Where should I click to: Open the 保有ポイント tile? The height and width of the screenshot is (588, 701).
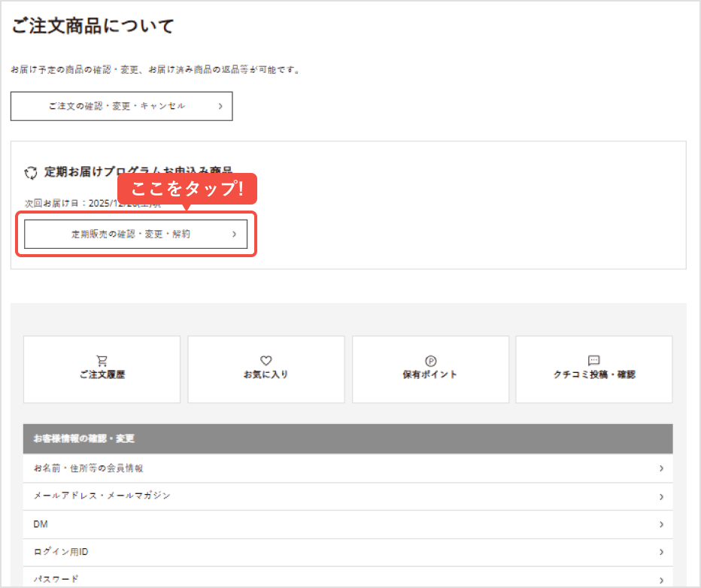(430, 369)
